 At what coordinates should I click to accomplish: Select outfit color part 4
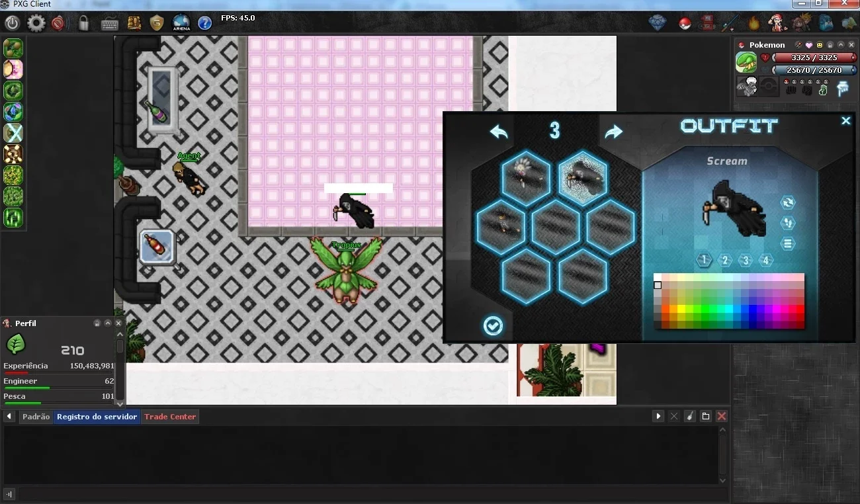tap(766, 260)
